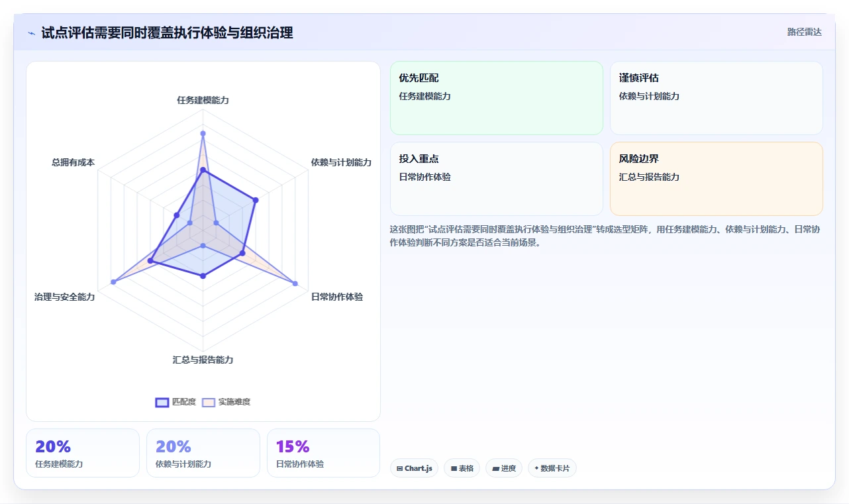Select the 风险边界 card
The image size is (849, 504).
717,179
